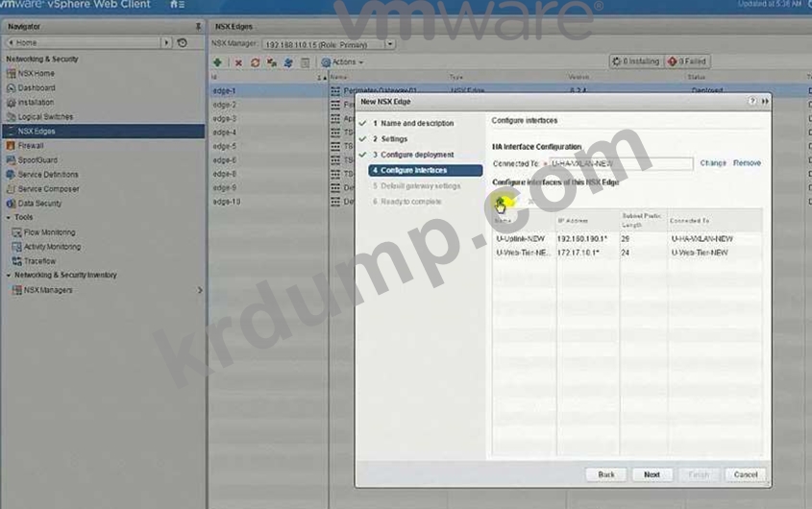The height and width of the screenshot is (509, 812).
Task: Click the help icon in New NSX Edge dialog
Action: point(751,102)
